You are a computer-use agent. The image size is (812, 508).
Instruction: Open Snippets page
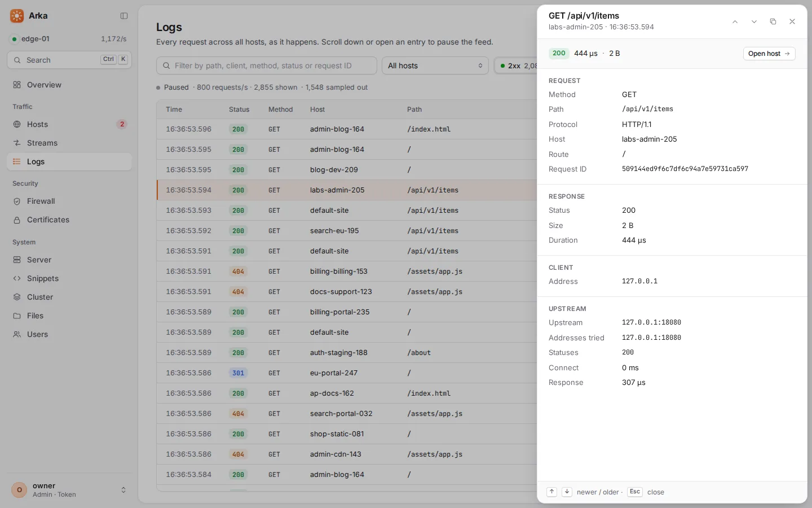point(69,278)
